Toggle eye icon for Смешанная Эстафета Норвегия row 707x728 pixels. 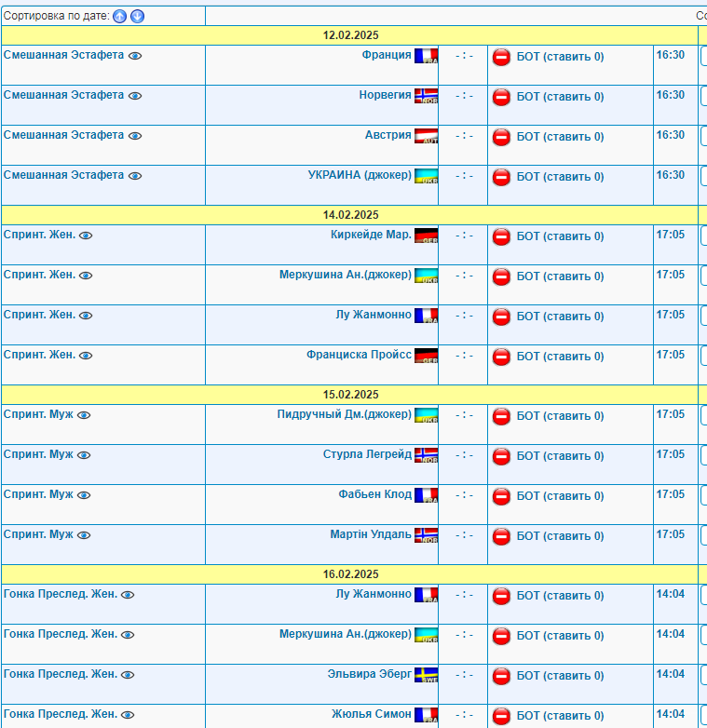[x=135, y=96]
